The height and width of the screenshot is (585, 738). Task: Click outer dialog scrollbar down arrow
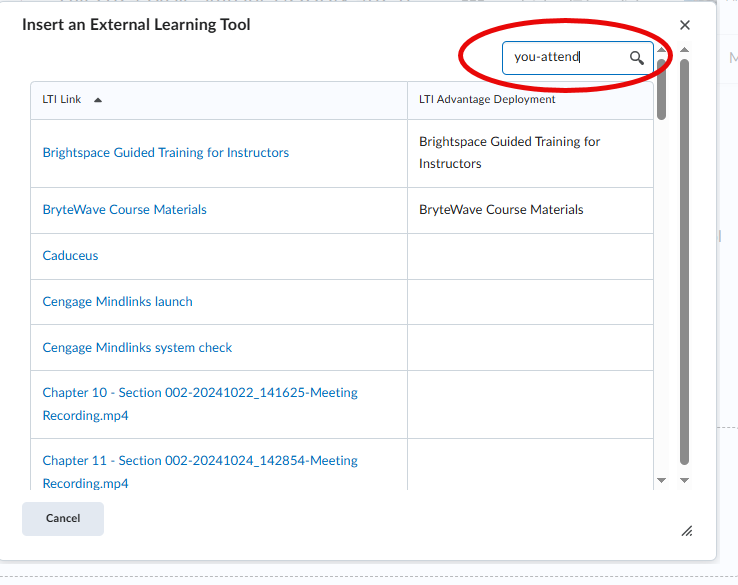click(684, 481)
